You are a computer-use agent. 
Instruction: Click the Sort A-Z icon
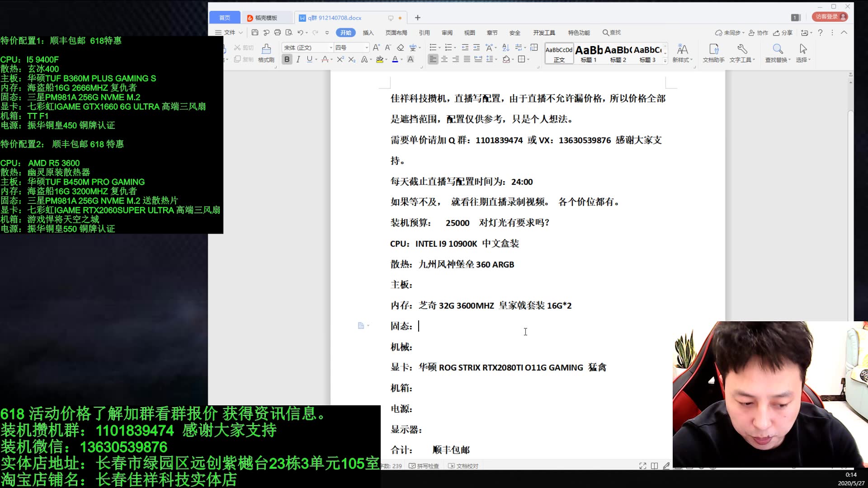click(x=506, y=47)
